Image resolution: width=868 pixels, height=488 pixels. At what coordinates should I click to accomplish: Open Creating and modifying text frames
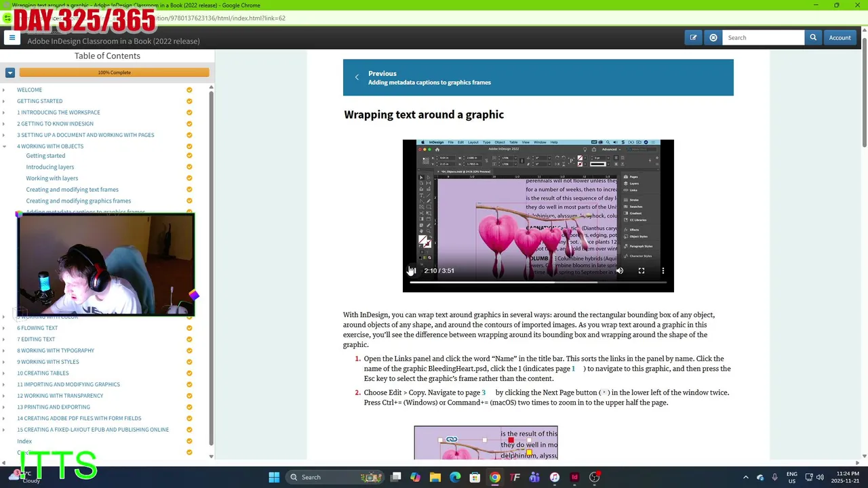[x=72, y=190]
